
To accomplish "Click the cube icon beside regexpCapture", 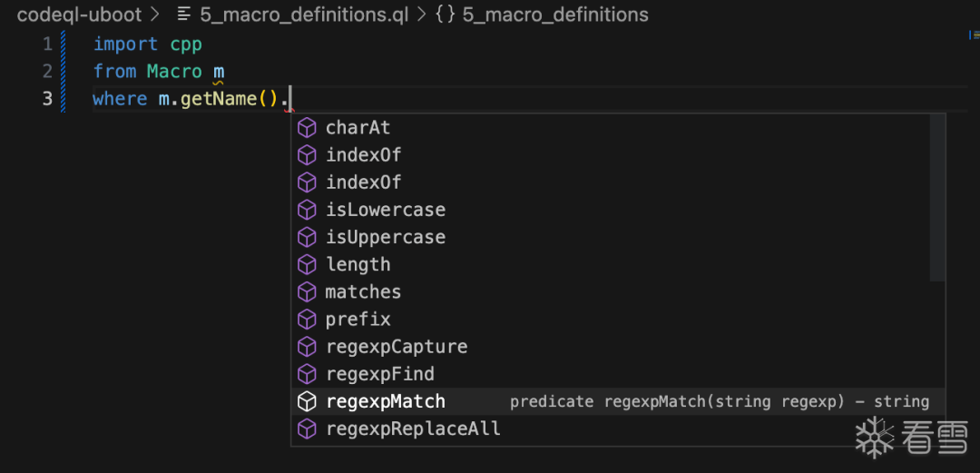I will 307,347.
